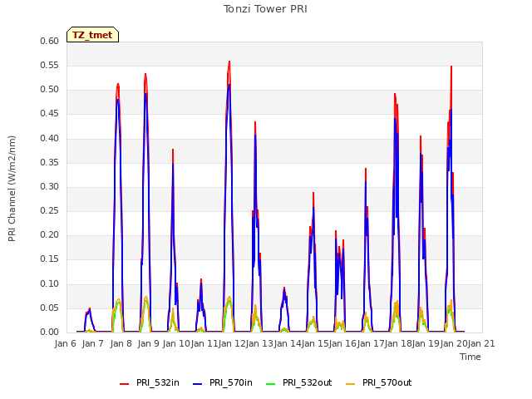Click the Jan 10 x-axis label

176,343
